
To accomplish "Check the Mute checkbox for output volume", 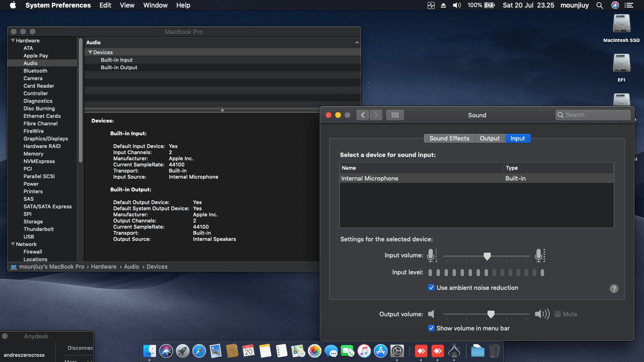I will 558,314.
